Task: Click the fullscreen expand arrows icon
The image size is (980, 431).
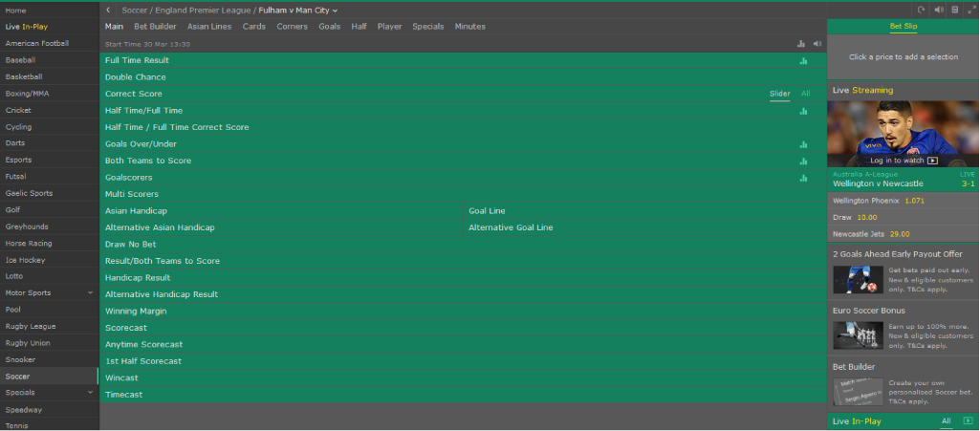Action: pos(970,10)
